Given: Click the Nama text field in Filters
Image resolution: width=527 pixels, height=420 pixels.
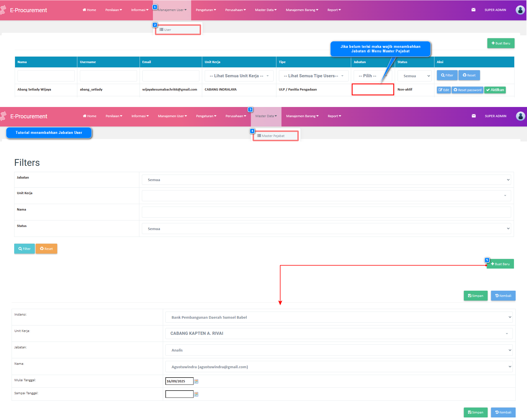Looking at the screenshot, I should tap(326, 212).
